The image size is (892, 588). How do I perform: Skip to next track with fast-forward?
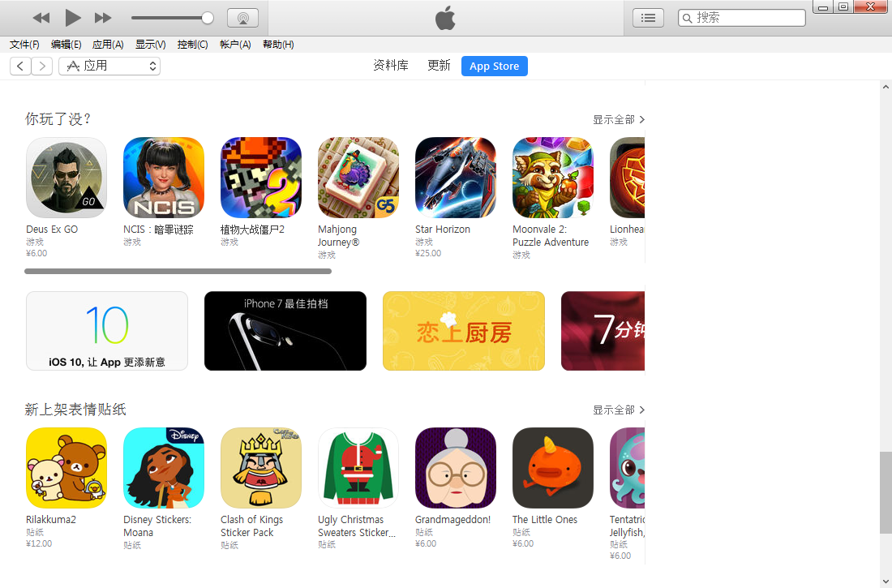pyautogui.click(x=103, y=18)
